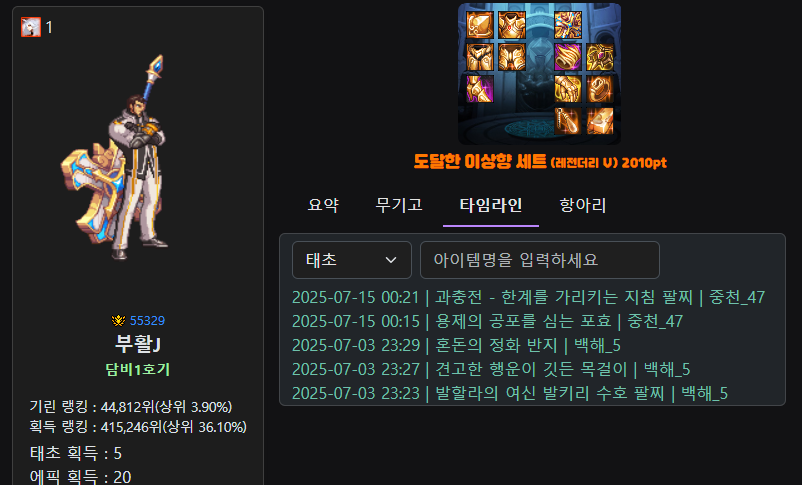Open the 태초 rarity dropdown

pos(351,260)
